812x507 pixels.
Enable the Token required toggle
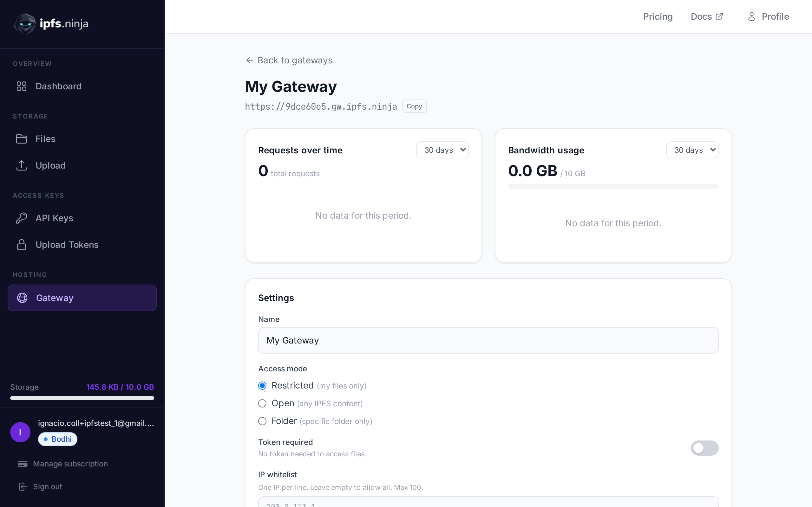704,448
